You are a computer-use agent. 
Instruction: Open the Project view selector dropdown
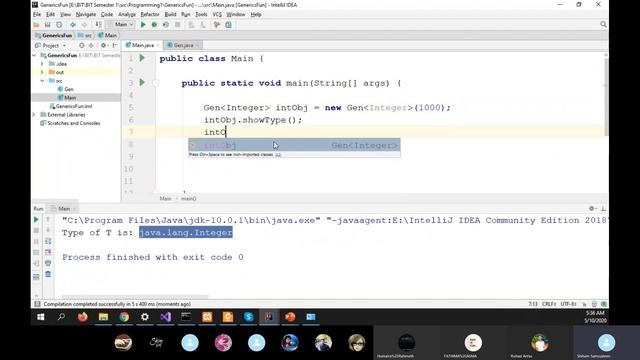(51, 45)
